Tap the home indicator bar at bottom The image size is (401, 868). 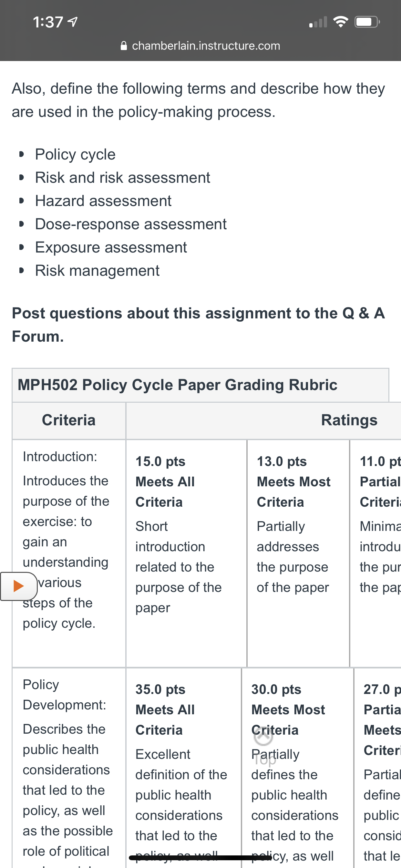click(200, 858)
